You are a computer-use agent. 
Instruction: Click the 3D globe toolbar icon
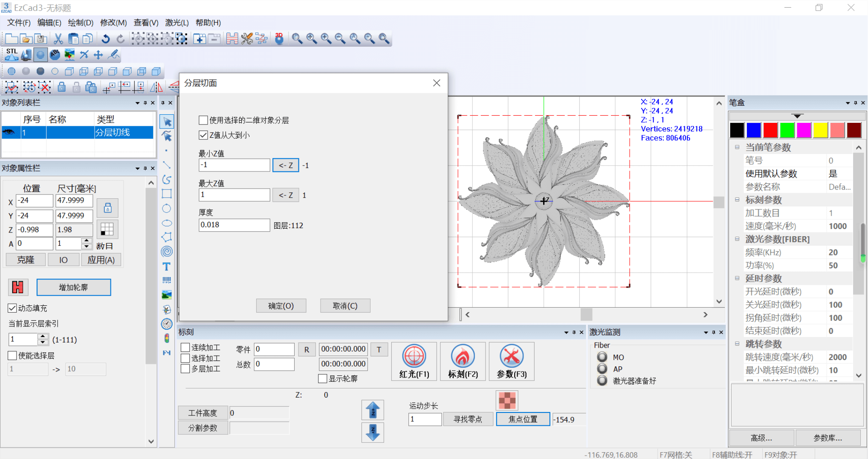279,39
